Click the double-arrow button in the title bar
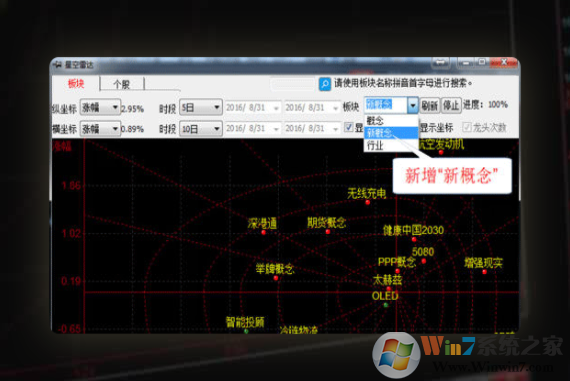Image resolution: width=570 pixels, height=381 pixels. coord(440,63)
